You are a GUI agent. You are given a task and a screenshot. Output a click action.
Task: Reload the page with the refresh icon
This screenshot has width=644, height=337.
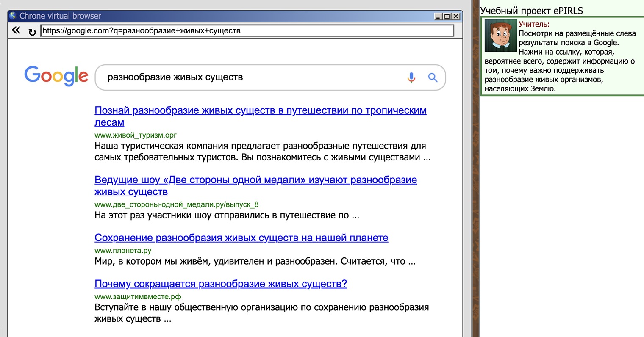pyautogui.click(x=32, y=30)
